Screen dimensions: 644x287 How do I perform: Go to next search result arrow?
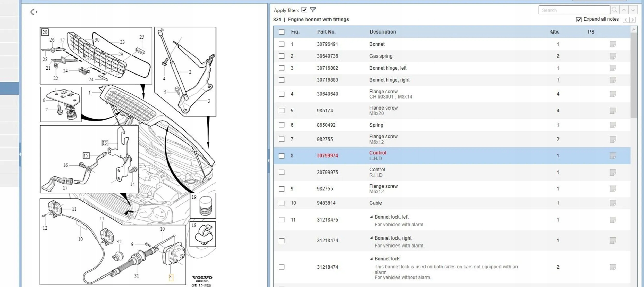tap(633, 10)
